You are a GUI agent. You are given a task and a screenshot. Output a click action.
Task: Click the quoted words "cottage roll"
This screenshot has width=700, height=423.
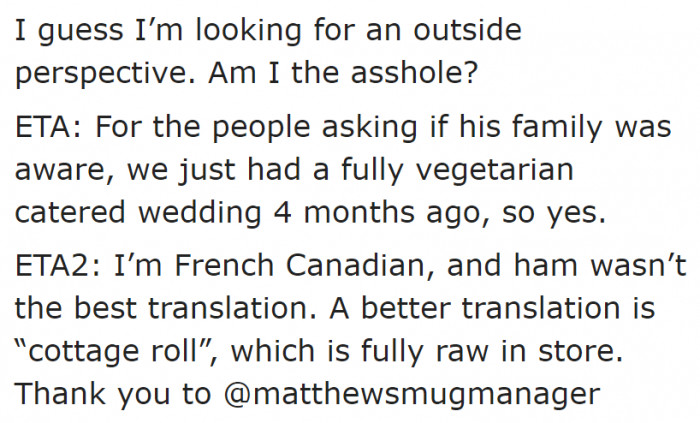click(x=112, y=351)
